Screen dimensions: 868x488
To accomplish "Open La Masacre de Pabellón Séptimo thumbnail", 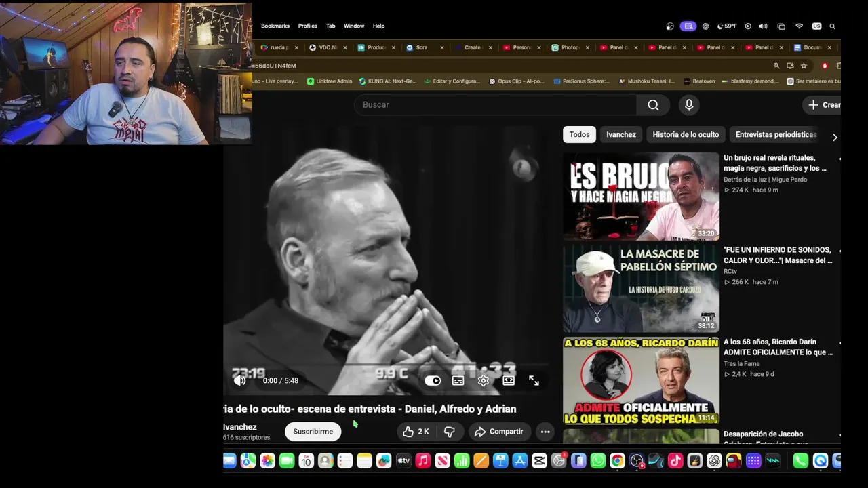I will click(641, 289).
